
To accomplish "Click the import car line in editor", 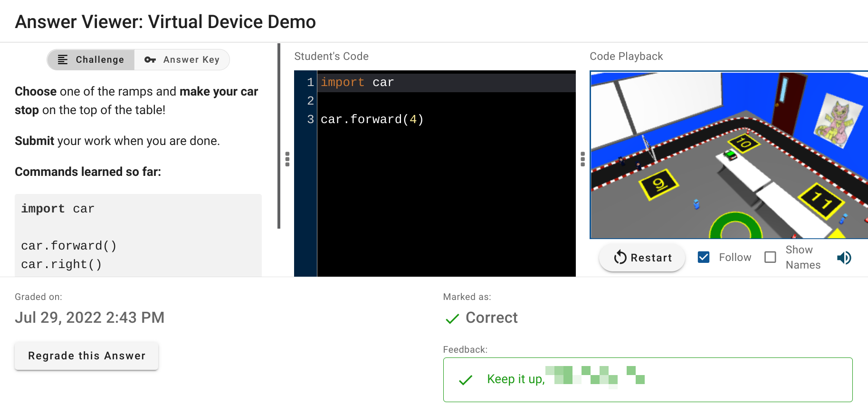I will (x=357, y=82).
